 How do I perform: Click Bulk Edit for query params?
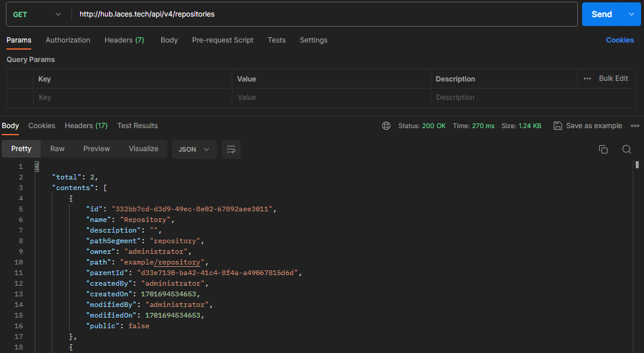click(x=613, y=79)
